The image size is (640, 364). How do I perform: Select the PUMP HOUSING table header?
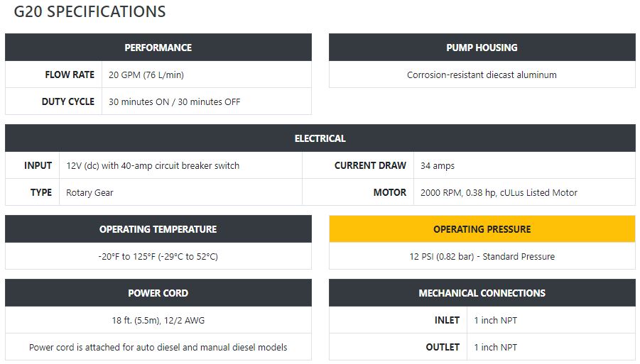click(x=482, y=48)
